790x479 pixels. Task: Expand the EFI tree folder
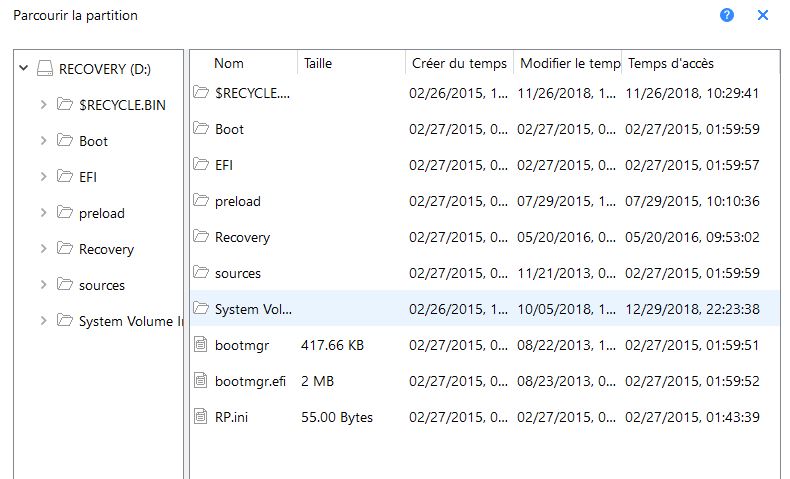tap(43, 176)
